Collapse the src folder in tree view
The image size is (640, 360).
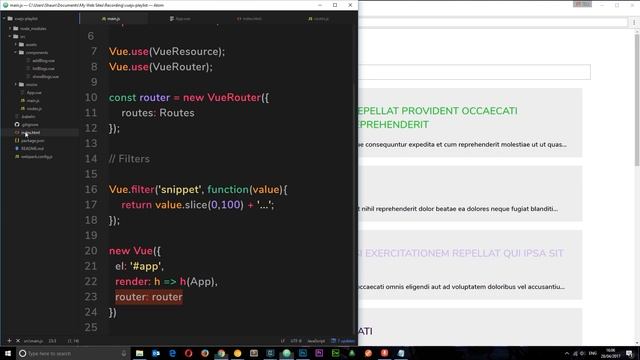coord(10,37)
